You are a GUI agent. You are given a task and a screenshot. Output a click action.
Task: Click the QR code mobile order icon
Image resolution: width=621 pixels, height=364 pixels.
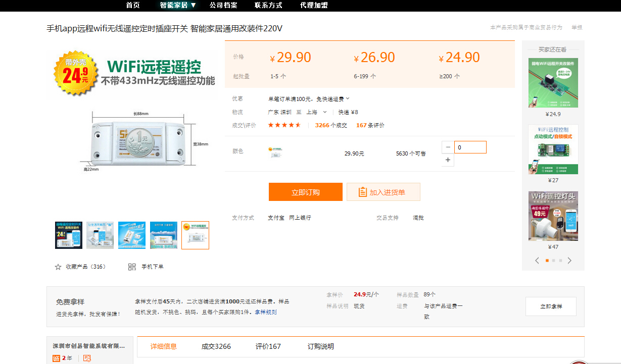coord(132,267)
